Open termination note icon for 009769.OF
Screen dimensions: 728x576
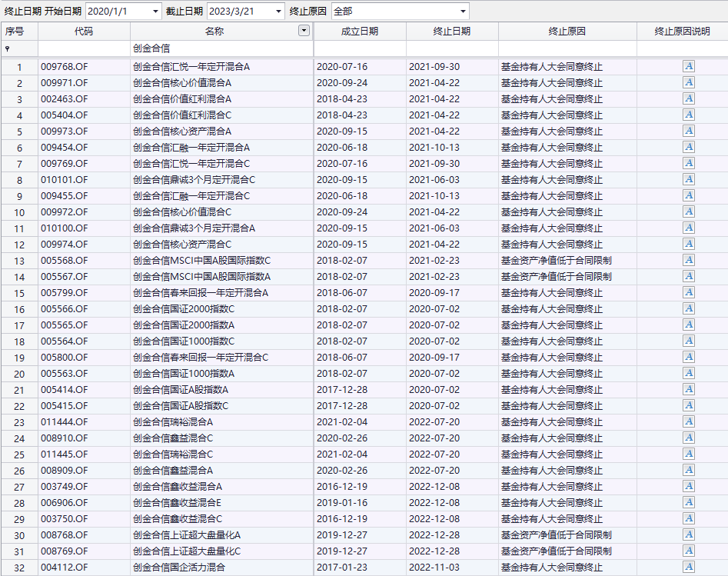pyautogui.click(x=689, y=164)
